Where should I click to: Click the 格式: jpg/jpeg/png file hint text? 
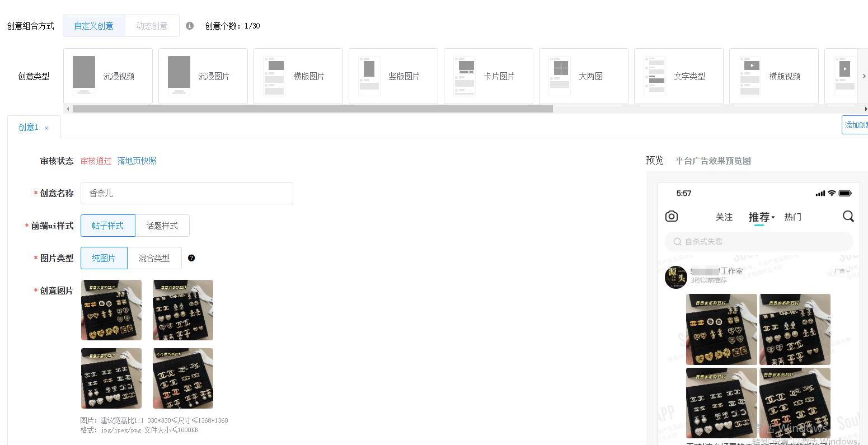tap(139, 430)
